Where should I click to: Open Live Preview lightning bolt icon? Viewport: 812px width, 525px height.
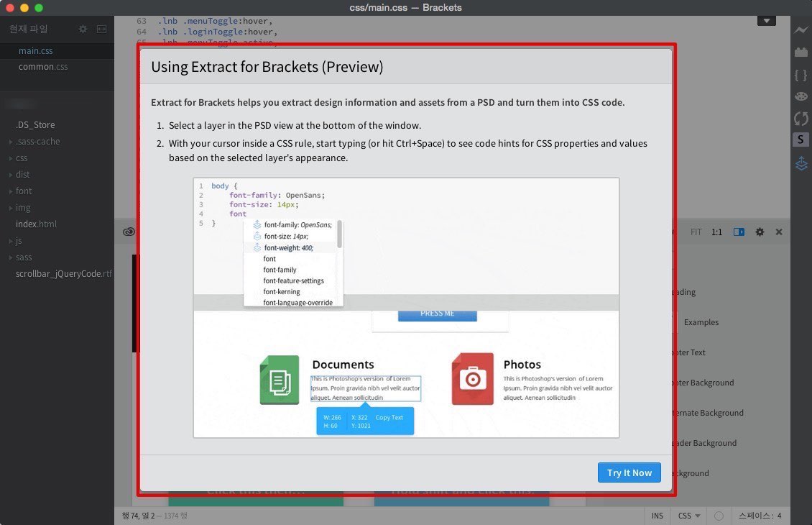pyautogui.click(x=801, y=30)
